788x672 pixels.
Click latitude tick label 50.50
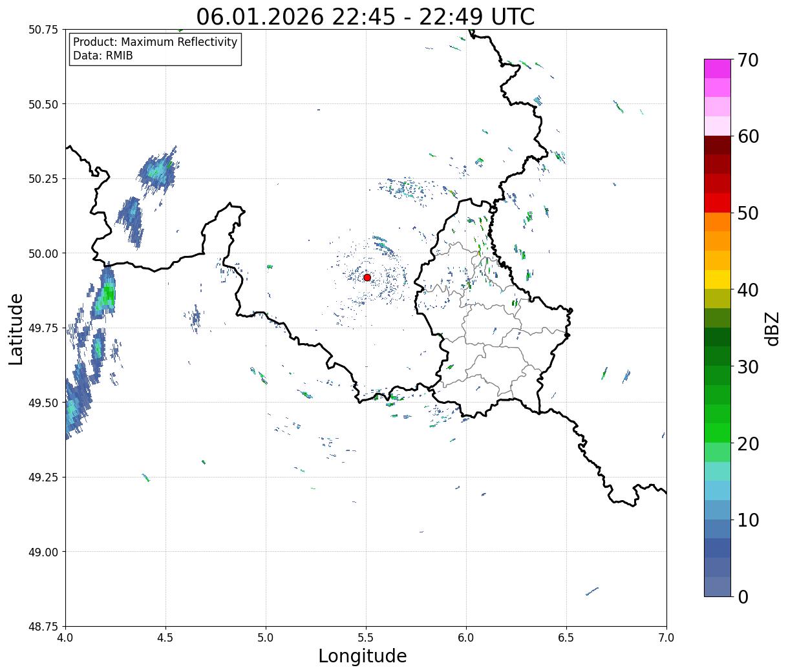[x=43, y=104]
